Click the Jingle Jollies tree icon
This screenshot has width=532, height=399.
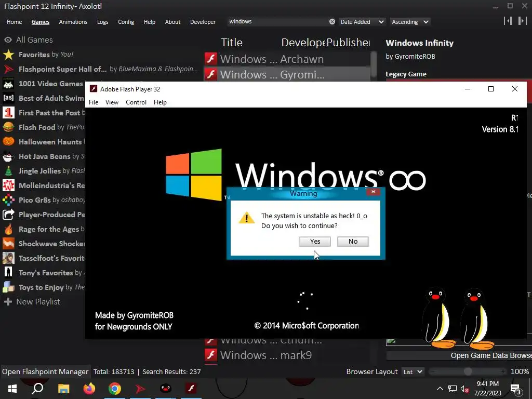coord(8,171)
